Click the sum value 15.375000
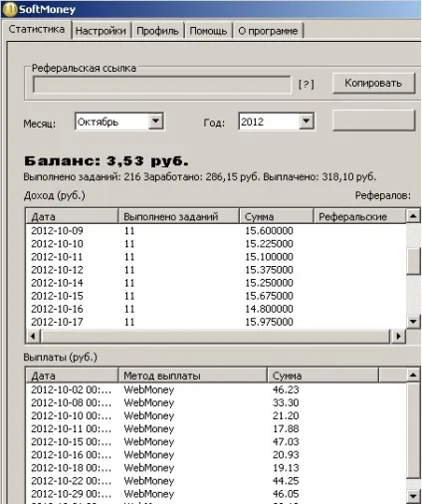Screen dimensions: 422x504 coord(269,270)
